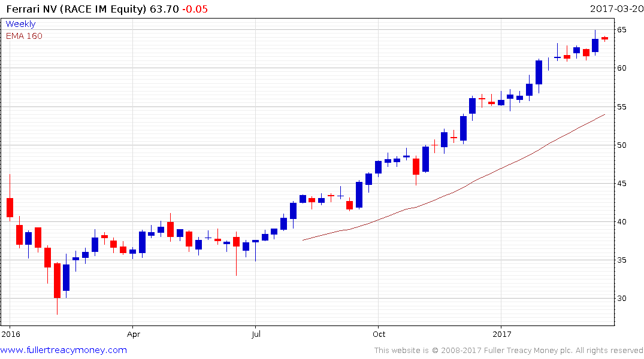This screenshot has width=644, height=359.
Task: Click the Jul x-axis label
Action: (x=256, y=334)
